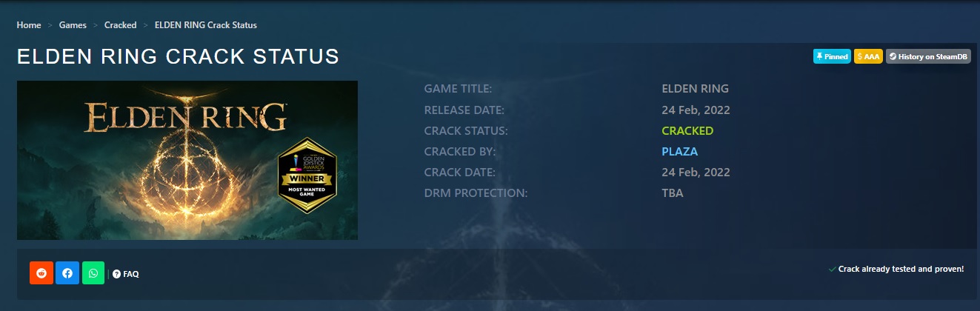Click the green checkmark beside crack tested
The height and width of the screenshot is (311, 980).
833,270
